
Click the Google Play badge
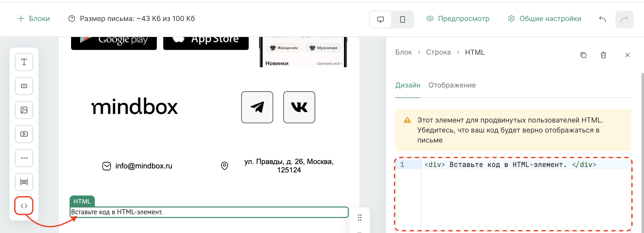click(114, 43)
